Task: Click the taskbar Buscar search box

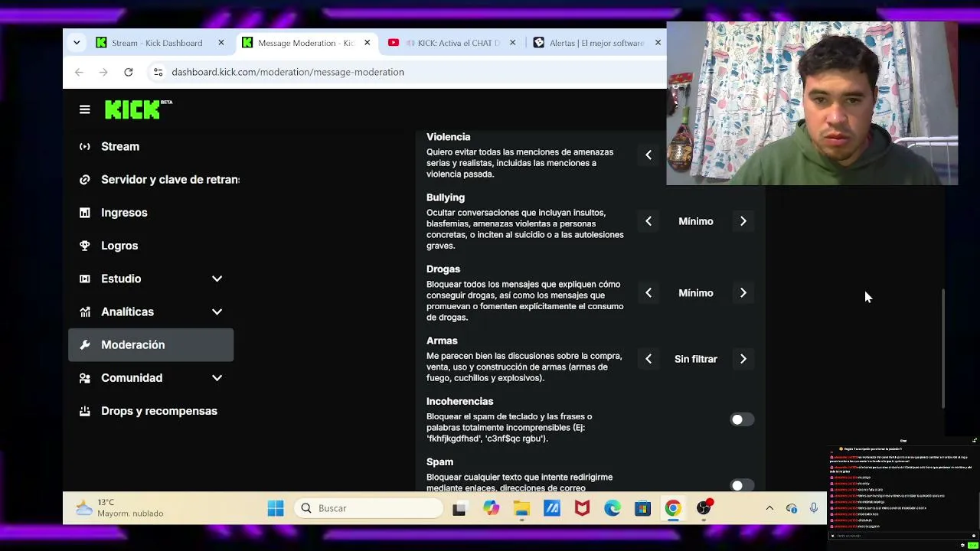Action: [x=369, y=508]
